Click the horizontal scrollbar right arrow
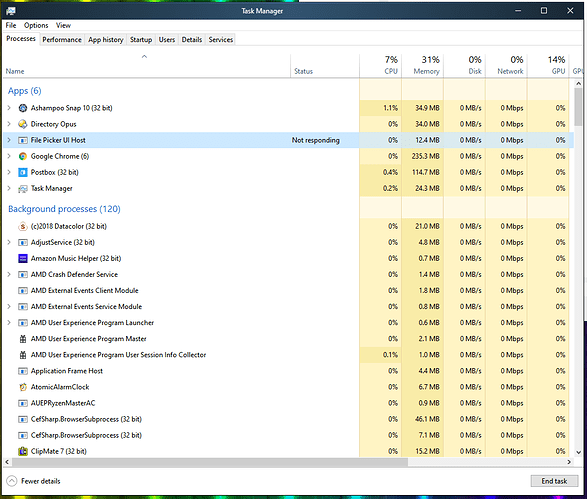Viewport: 587px width, 499px height. (x=569, y=462)
